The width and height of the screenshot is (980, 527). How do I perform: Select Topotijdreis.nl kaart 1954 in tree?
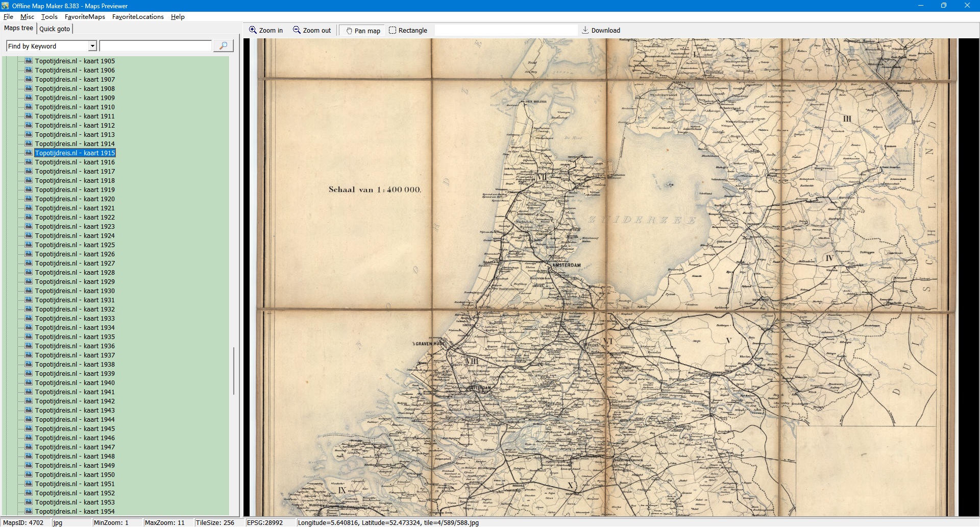[75, 511]
